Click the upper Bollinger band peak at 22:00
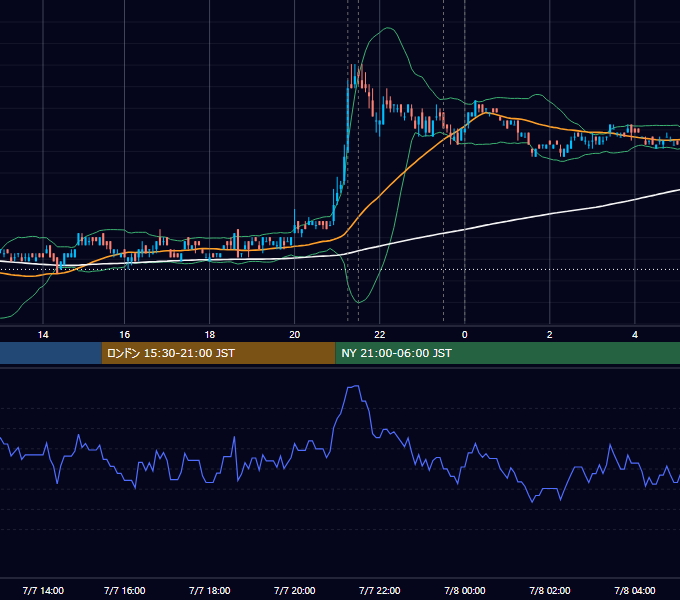Viewport: 680px width, 600px height. (387, 28)
